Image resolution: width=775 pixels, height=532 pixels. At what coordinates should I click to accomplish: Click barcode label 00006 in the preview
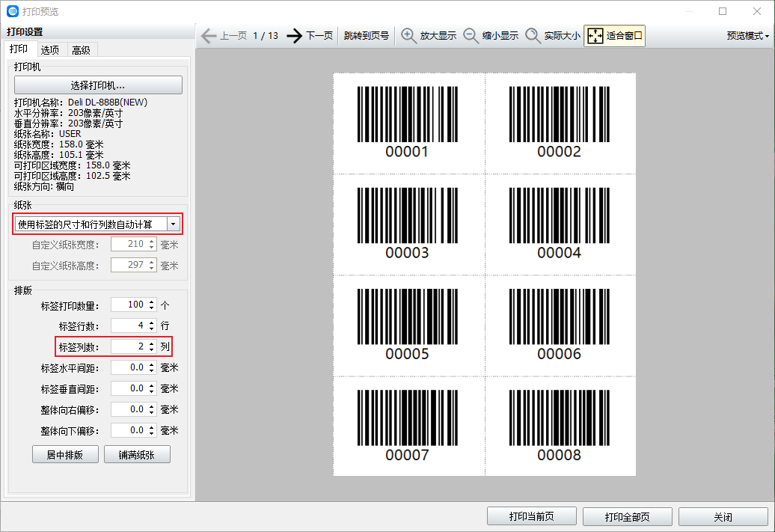point(560,325)
